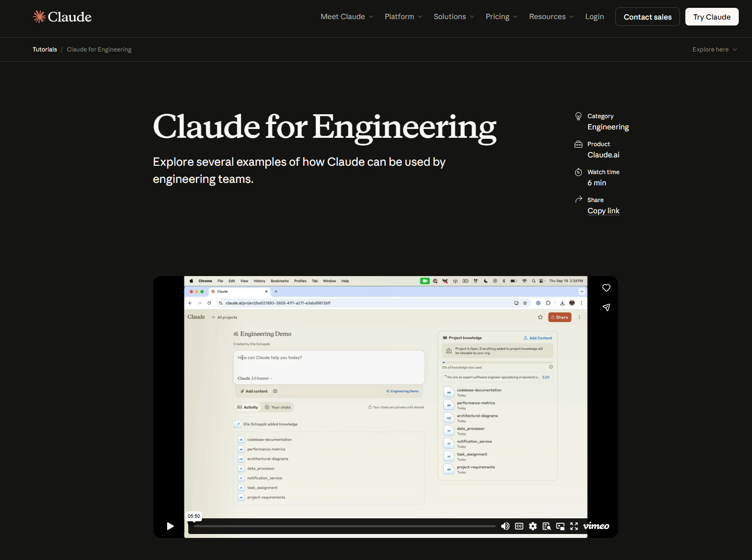Image resolution: width=752 pixels, height=560 pixels.
Task: Click the Product briefcase icon
Action: pyautogui.click(x=578, y=144)
